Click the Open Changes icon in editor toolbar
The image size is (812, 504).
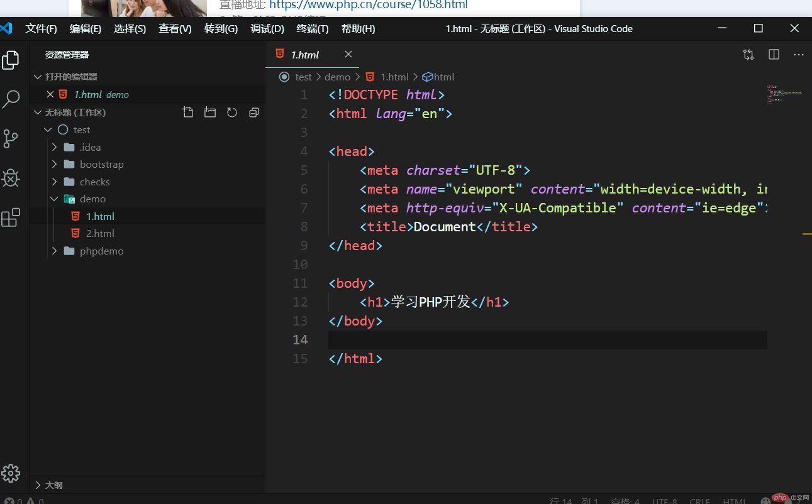[x=748, y=55]
